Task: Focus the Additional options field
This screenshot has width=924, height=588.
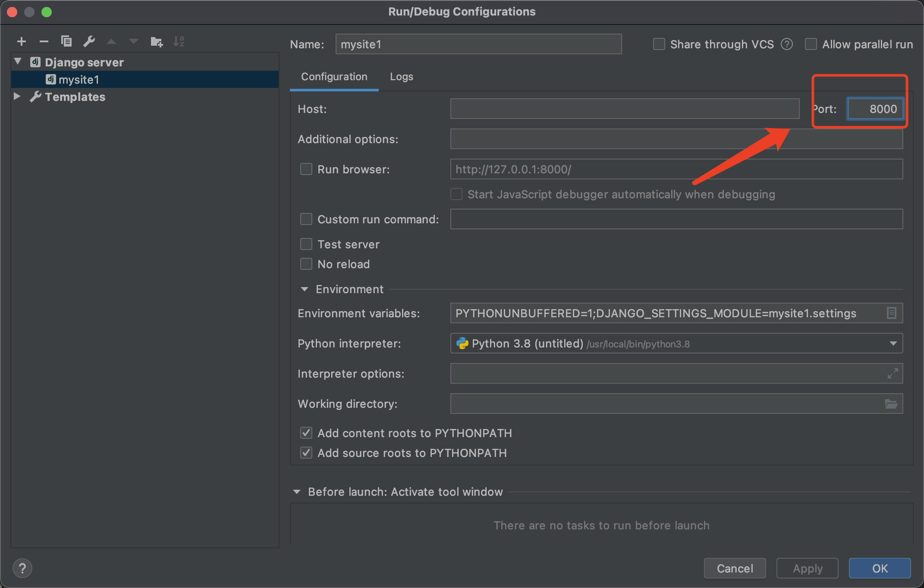Action: tap(676, 139)
